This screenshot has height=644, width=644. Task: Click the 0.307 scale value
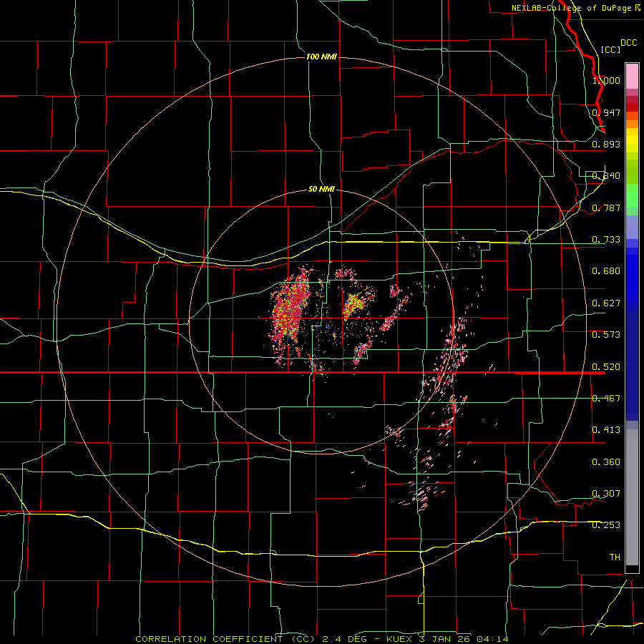point(606,494)
